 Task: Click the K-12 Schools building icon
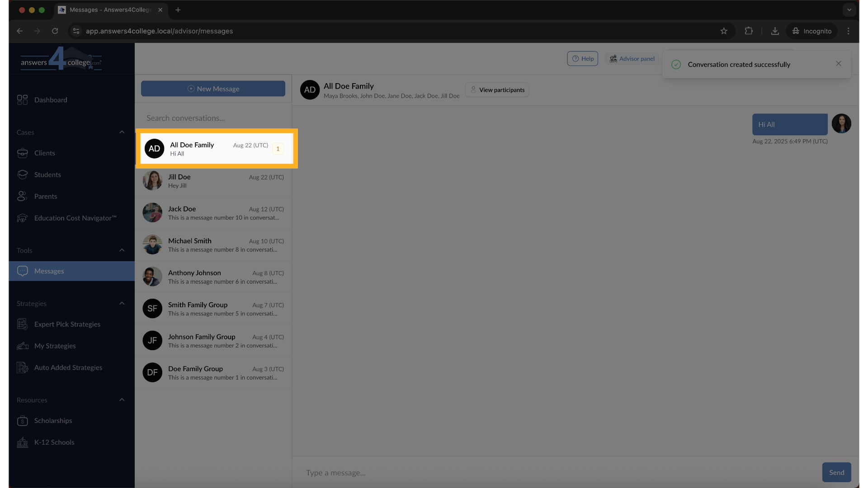click(22, 442)
